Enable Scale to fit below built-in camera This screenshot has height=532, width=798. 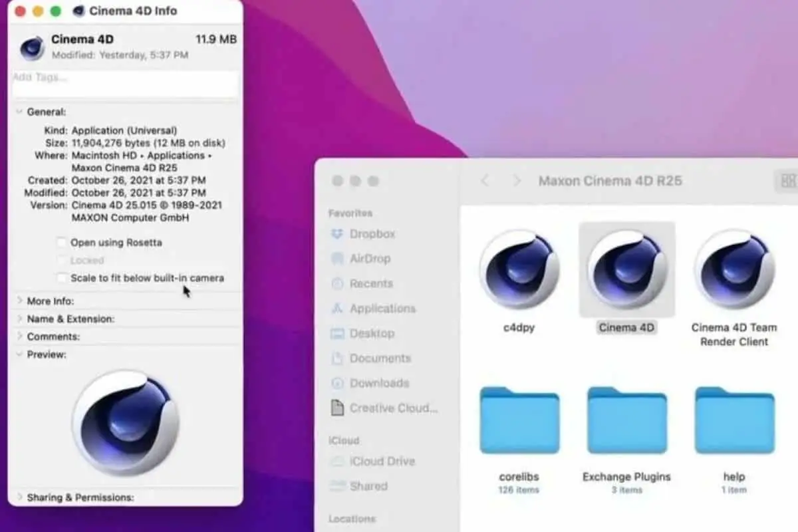(x=62, y=278)
